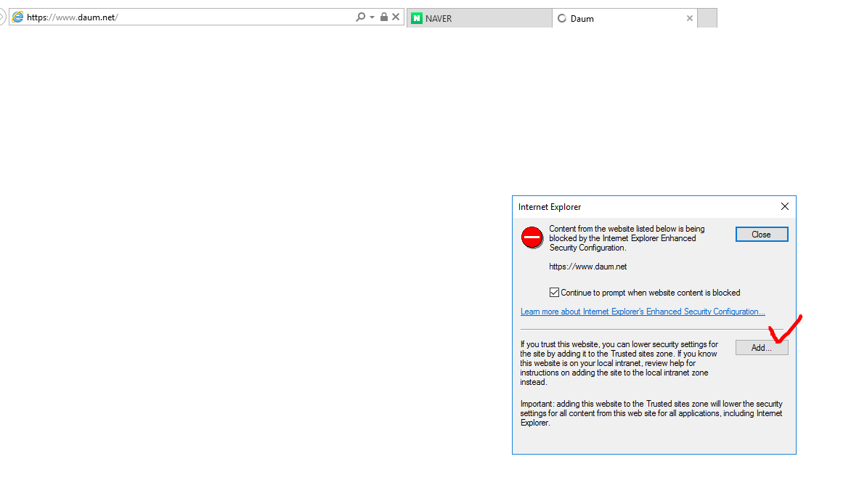Open a new tab with blank tab button
The height and width of the screenshot is (504, 859).
click(707, 18)
